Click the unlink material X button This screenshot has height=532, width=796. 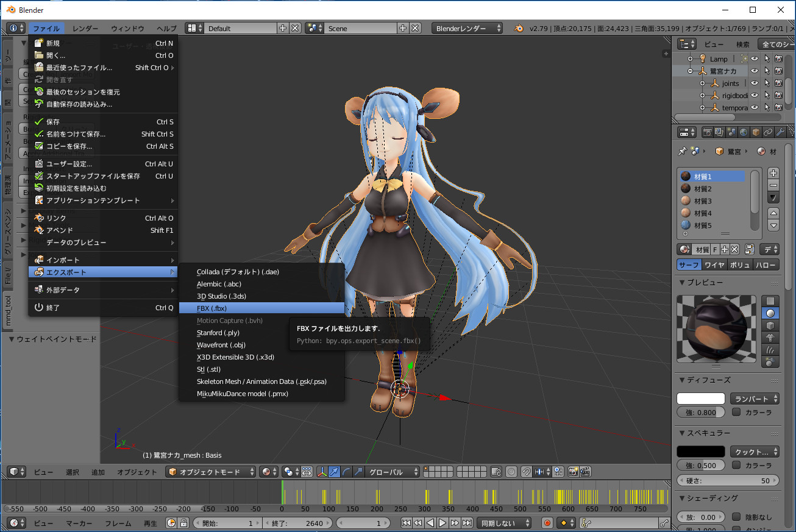point(735,249)
